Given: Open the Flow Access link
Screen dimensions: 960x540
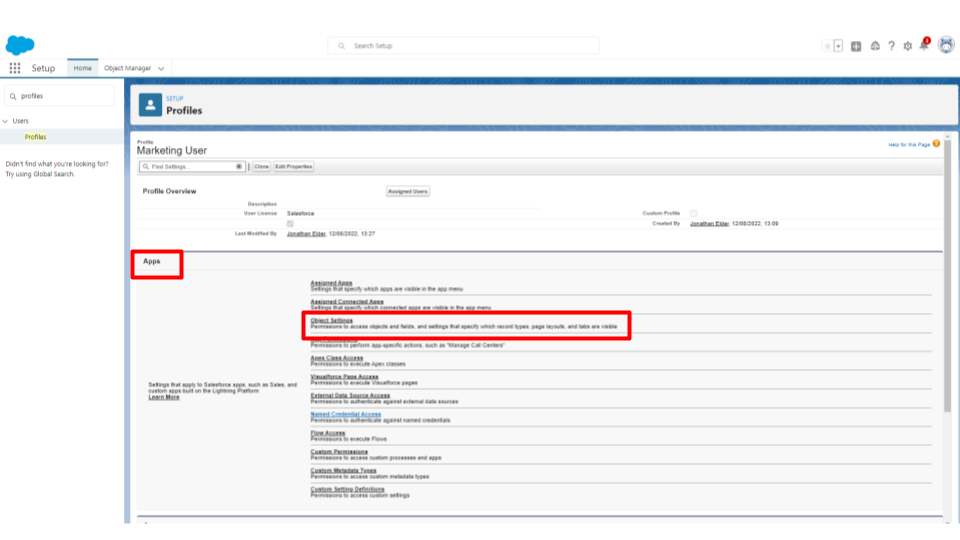Looking at the screenshot, I should click(328, 433).
